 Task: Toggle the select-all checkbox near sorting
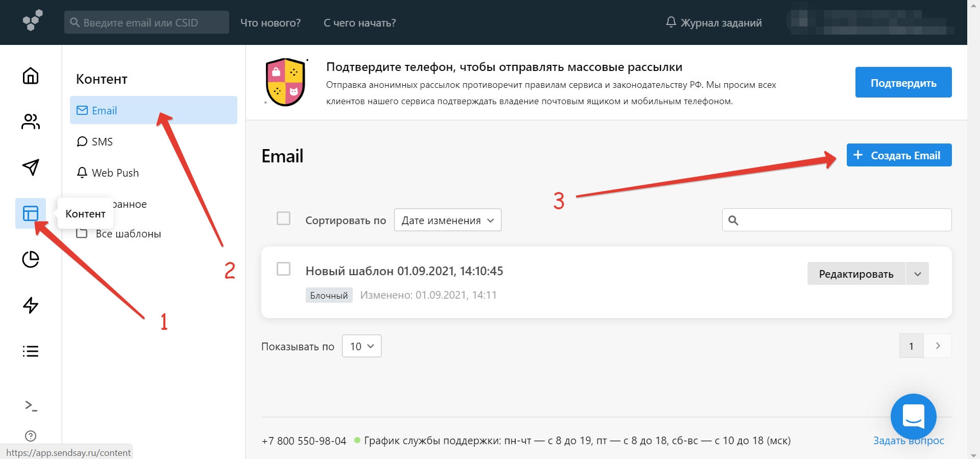[x=283, y=219]
